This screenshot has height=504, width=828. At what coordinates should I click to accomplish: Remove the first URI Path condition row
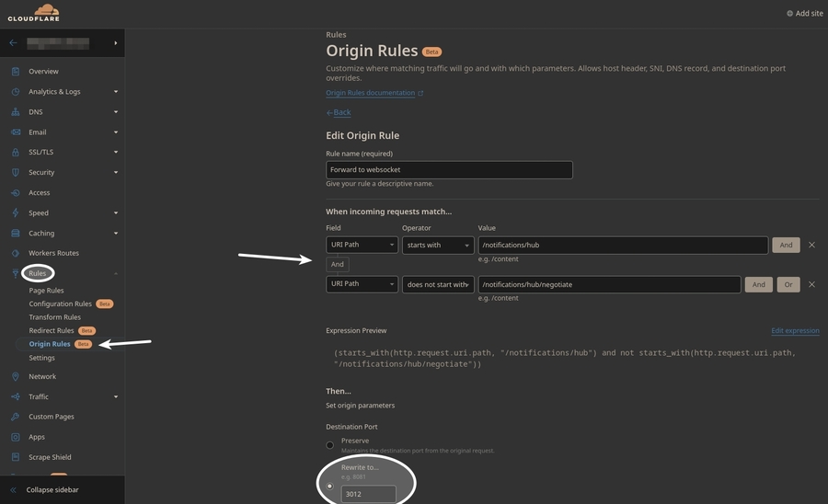coord(811,246)
